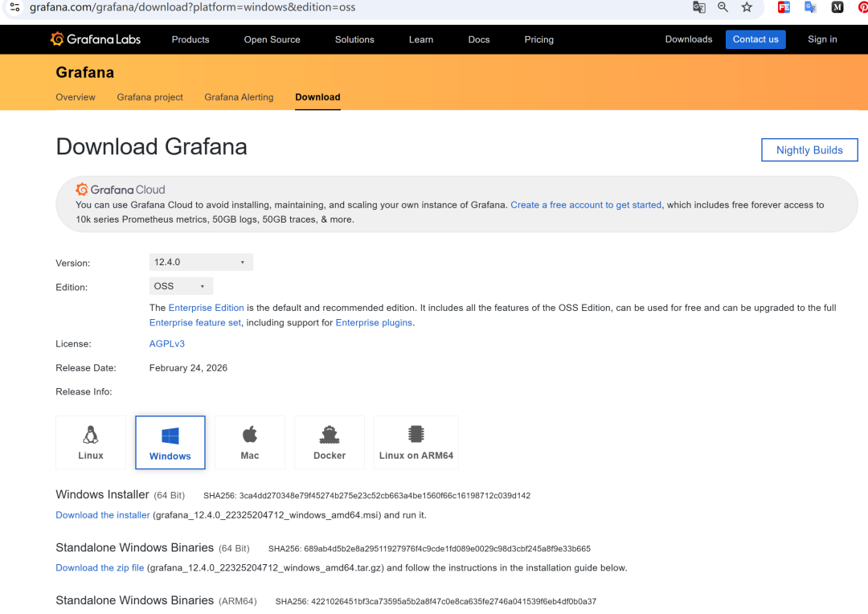The height and width of the screenshot is (614, 868).
Task: Click the zoom magnifier icon in address bar
Action: click(723, 7)
